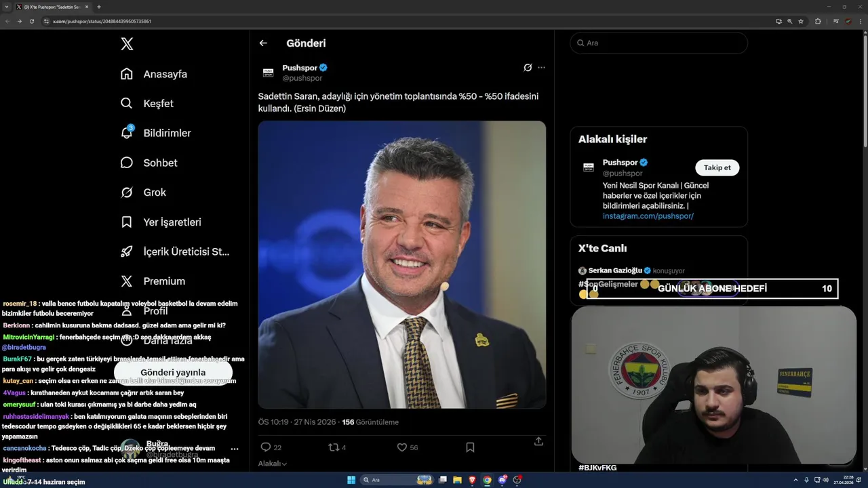Expand the Alakalı sort dropdown
868x488 pixels.
273,464
